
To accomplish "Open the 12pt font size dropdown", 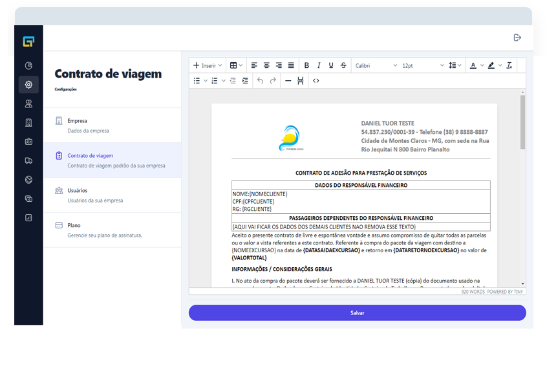I will pos(423,65).
